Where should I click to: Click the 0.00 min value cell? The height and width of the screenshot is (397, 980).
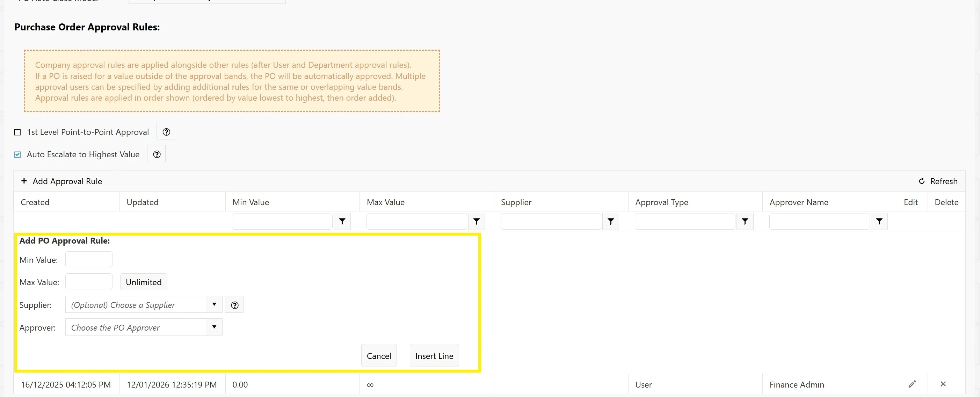[292, 384]
